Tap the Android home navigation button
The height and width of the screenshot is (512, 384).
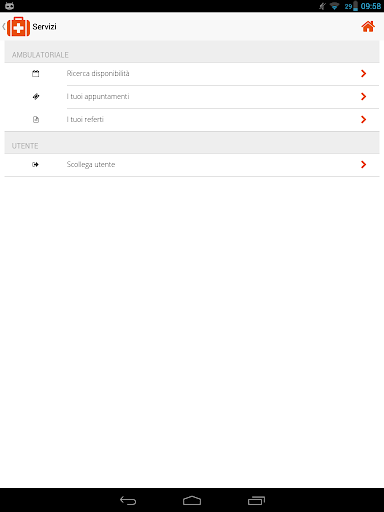(x=192, y=500)
